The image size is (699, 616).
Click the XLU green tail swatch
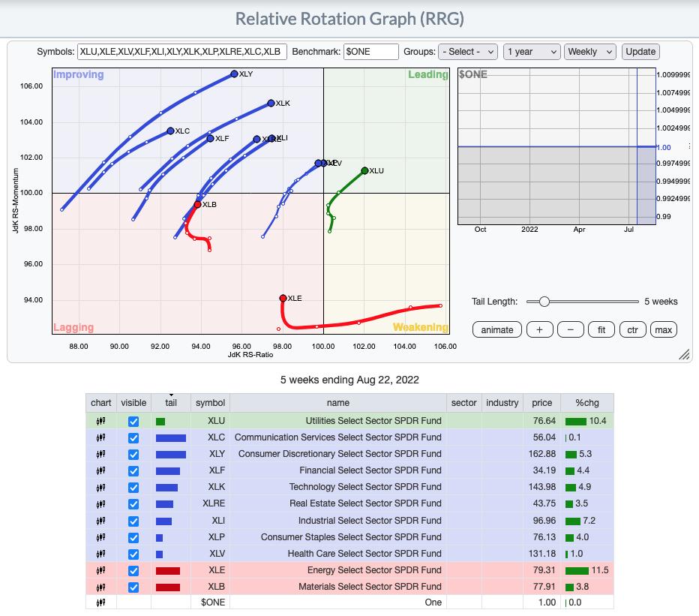(x=160, y=422)
